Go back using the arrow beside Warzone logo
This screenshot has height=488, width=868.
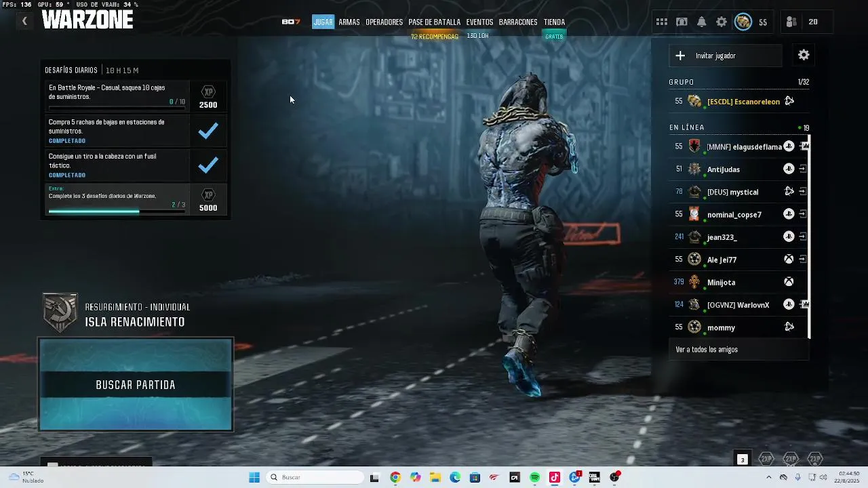coord(24,22)
